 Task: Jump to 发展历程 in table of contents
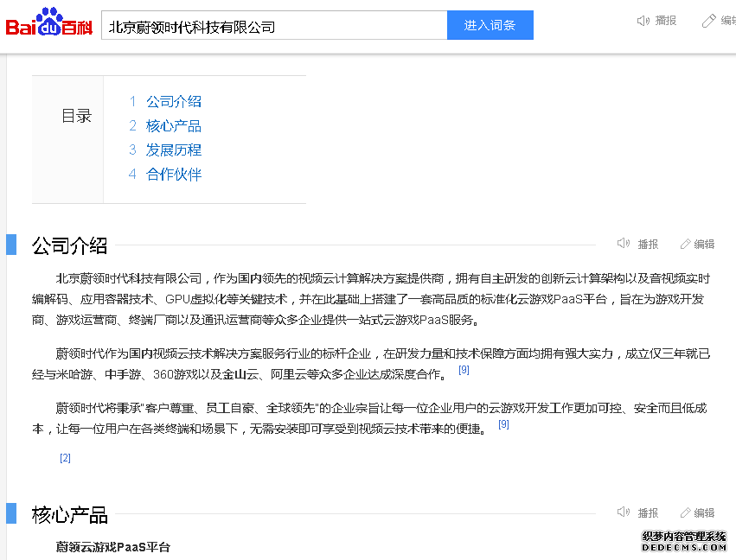point(174,150)
